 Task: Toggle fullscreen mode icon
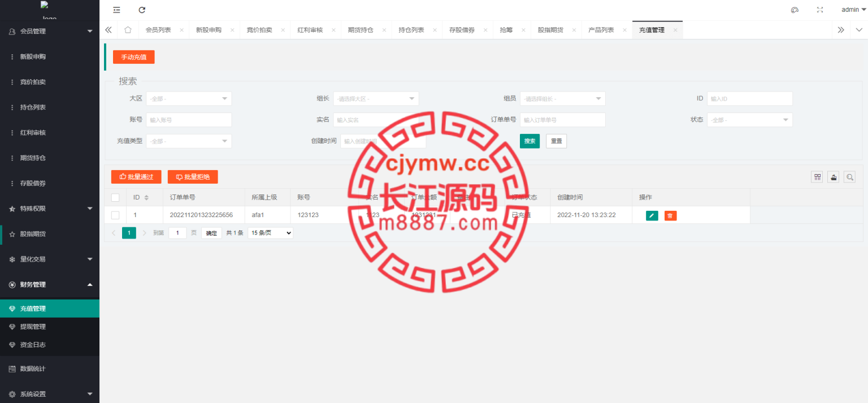click(x=820, y=10)
